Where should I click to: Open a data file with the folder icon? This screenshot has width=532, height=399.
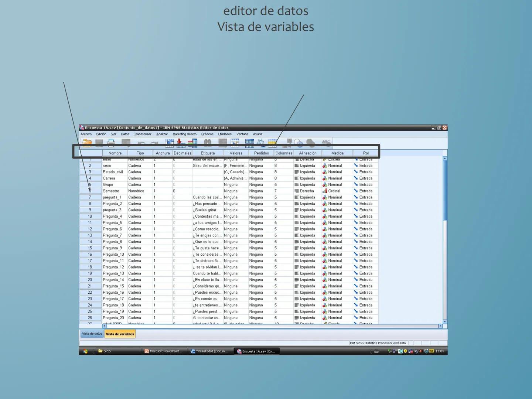(x=86, y=142)
